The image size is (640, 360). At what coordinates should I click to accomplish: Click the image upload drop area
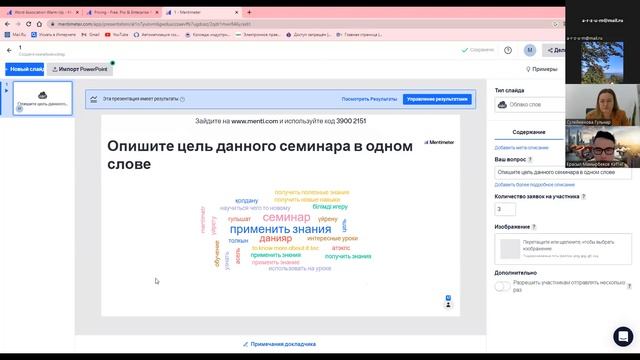(x=563, y=249)
